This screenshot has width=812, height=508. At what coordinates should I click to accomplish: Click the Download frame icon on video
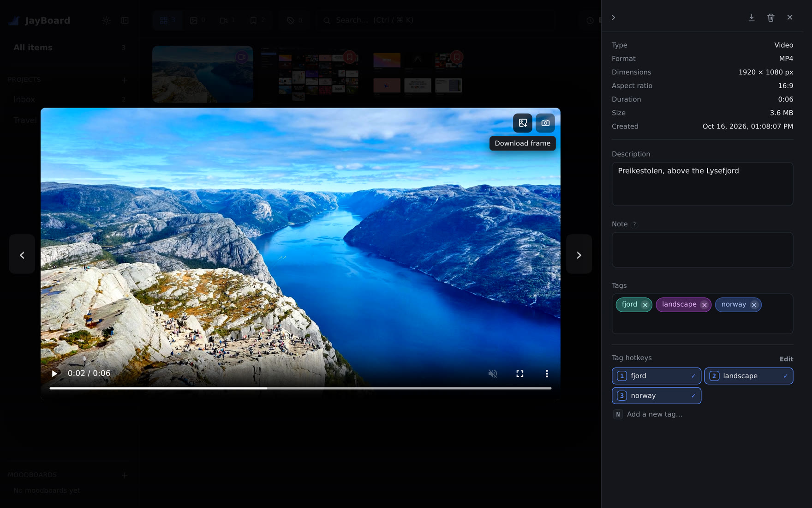pos(523,123)
